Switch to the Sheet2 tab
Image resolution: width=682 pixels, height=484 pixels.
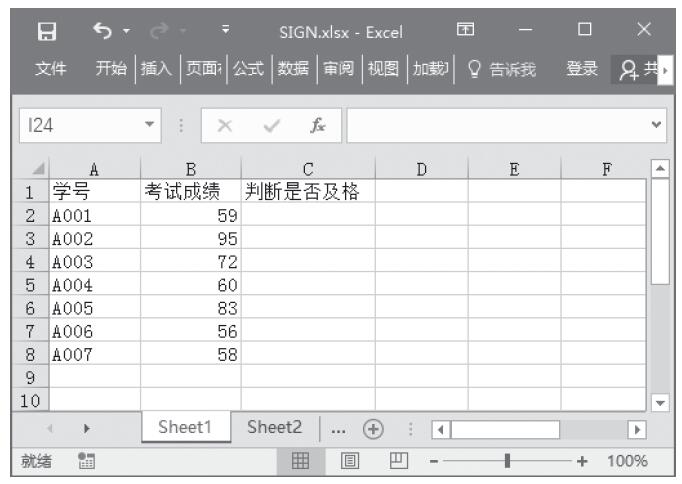274,427
